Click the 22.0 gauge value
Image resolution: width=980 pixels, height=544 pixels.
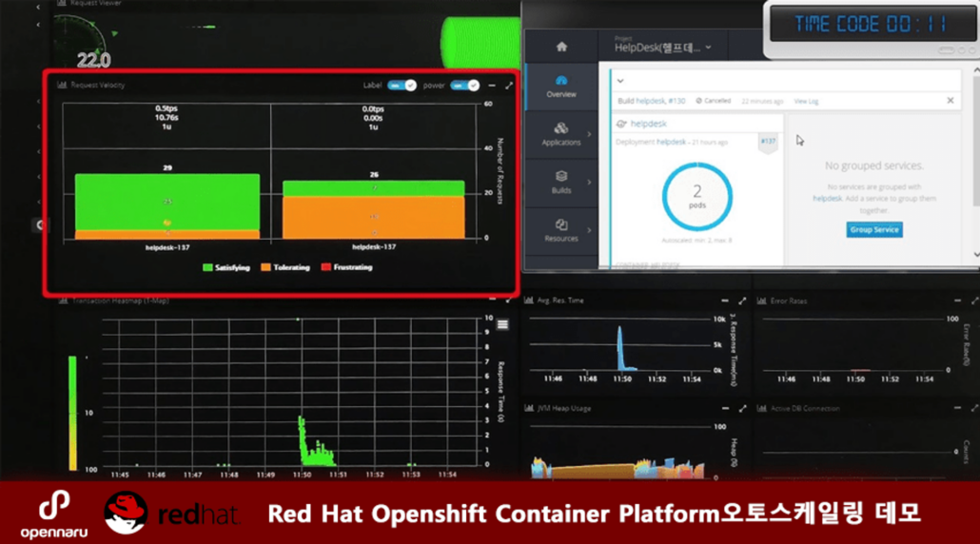click(x=94, y=60)
